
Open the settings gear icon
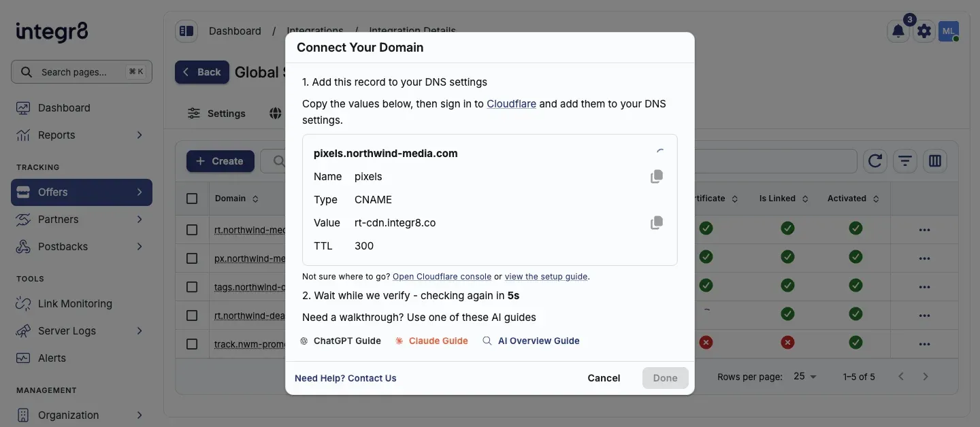click(924, 31)
